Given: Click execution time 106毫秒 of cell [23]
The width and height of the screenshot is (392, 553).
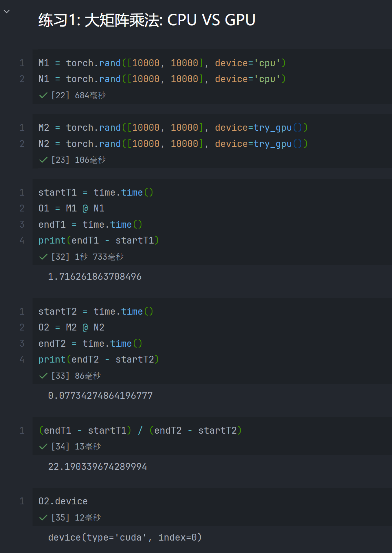Looking at the screenshot, I should pyautogui.click(x=90, y=160).
